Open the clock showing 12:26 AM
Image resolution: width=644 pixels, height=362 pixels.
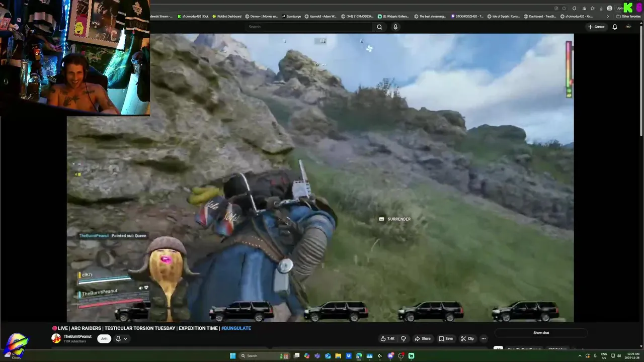pyautogui.click(x=633, y=355)
